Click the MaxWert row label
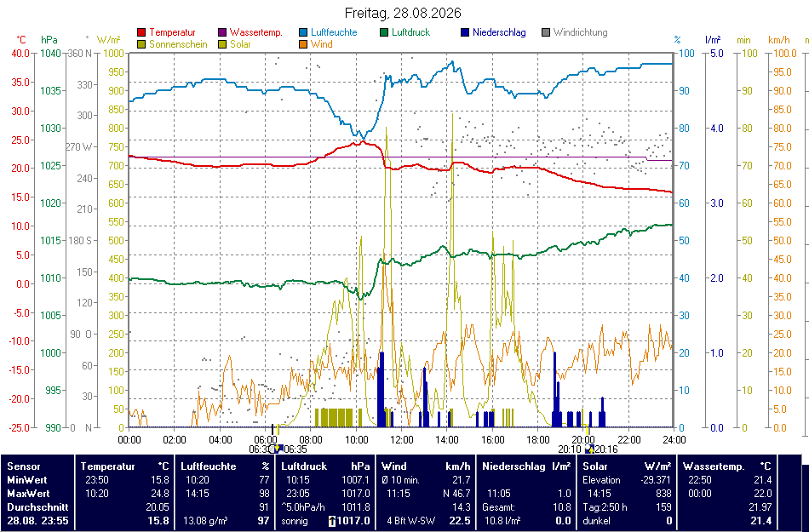The width and height of the screenshot is (809, 532). (27, 494)
